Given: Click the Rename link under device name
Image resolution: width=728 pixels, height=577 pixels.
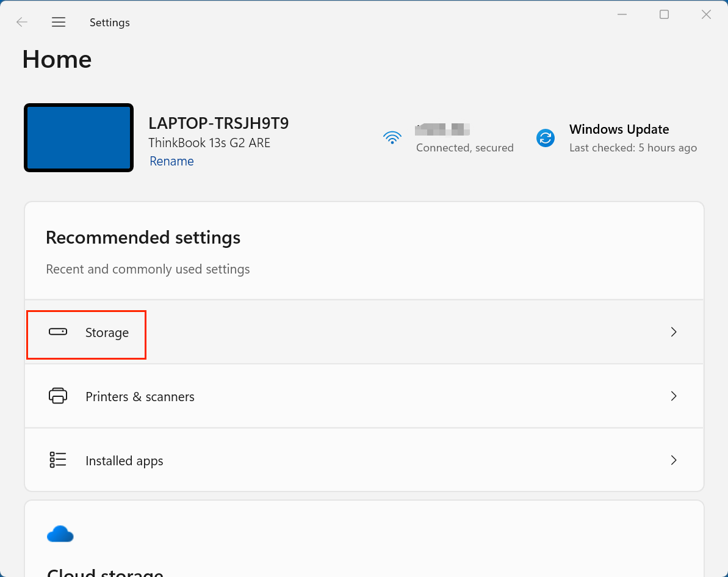Looking at the screenshot, I should tap(171, 161).
